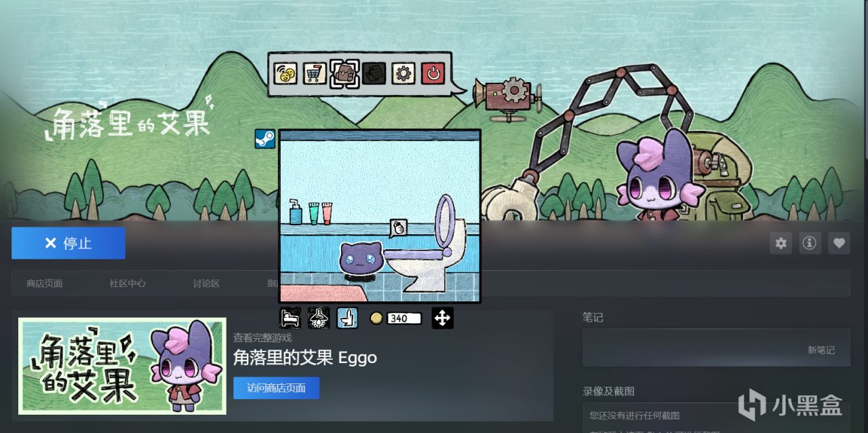The height and width of the screenshot is (433, 868).
Task: Select the backpack inventory icon
Action: (343, 73)
